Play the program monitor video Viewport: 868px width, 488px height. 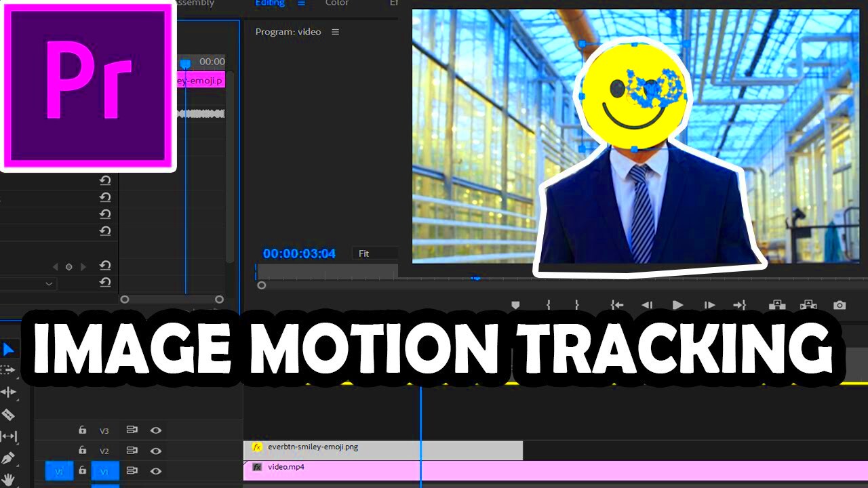(x=677, y=306)
